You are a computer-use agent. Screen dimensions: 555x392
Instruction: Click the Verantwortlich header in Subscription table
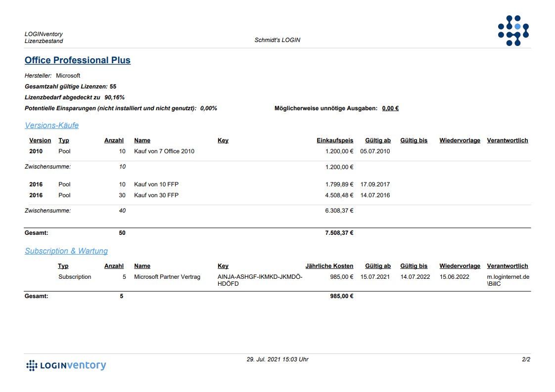(507, 266)
